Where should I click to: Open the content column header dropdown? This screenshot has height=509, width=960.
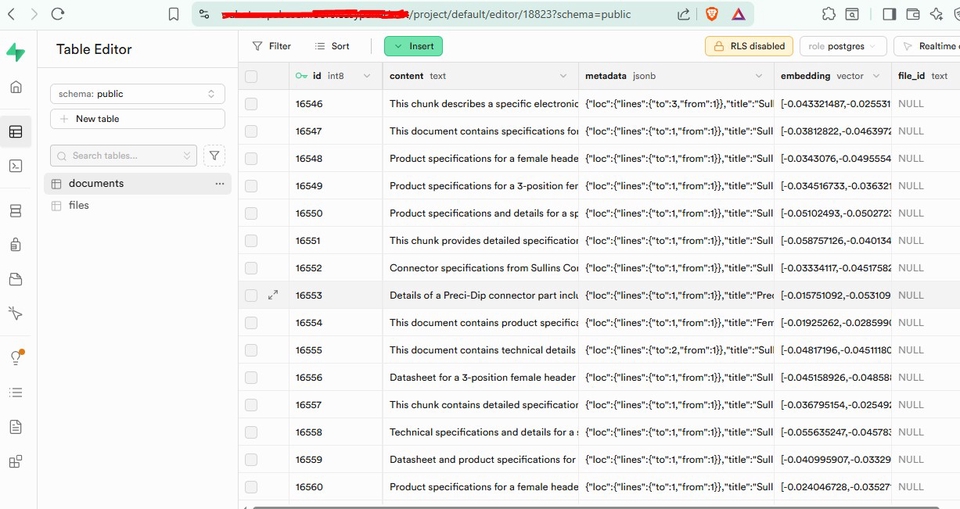coord(563,76)
